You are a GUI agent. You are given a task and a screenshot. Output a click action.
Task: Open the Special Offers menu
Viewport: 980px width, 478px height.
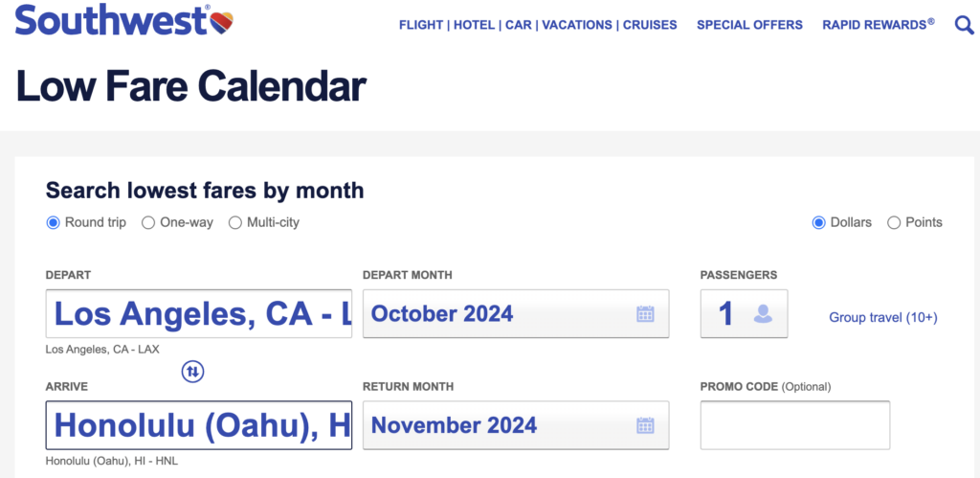coord(749,25)
